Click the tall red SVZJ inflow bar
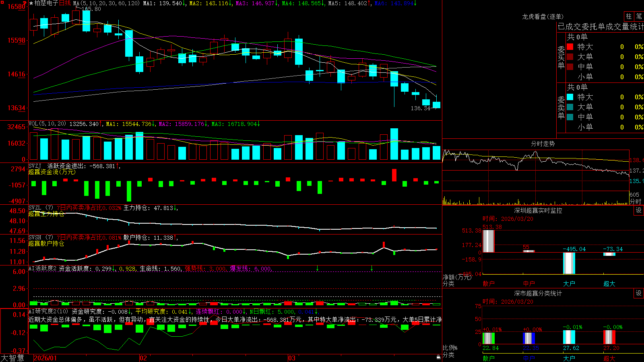The image size is (644, 362). click(394, 175)
